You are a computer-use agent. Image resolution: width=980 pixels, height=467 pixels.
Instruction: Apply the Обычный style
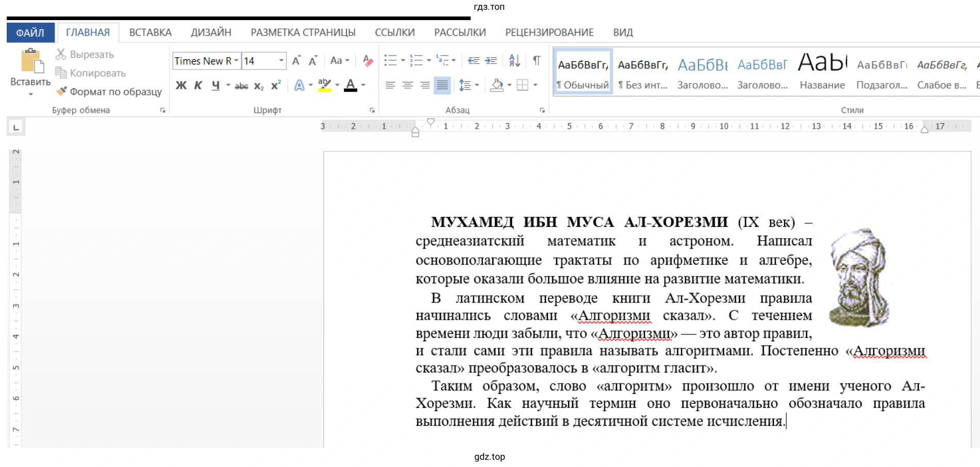tap(583, 72)
